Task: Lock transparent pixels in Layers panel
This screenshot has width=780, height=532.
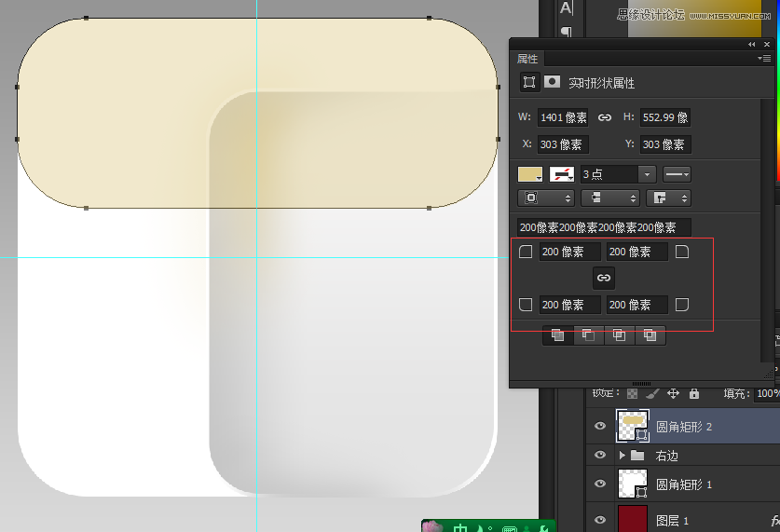Action: (632, 394)
